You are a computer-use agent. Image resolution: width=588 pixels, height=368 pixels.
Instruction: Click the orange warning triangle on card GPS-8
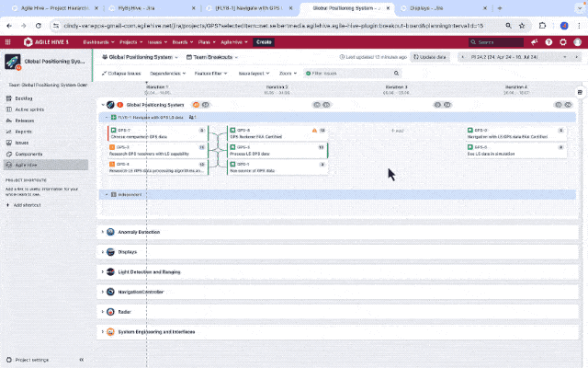314,131
